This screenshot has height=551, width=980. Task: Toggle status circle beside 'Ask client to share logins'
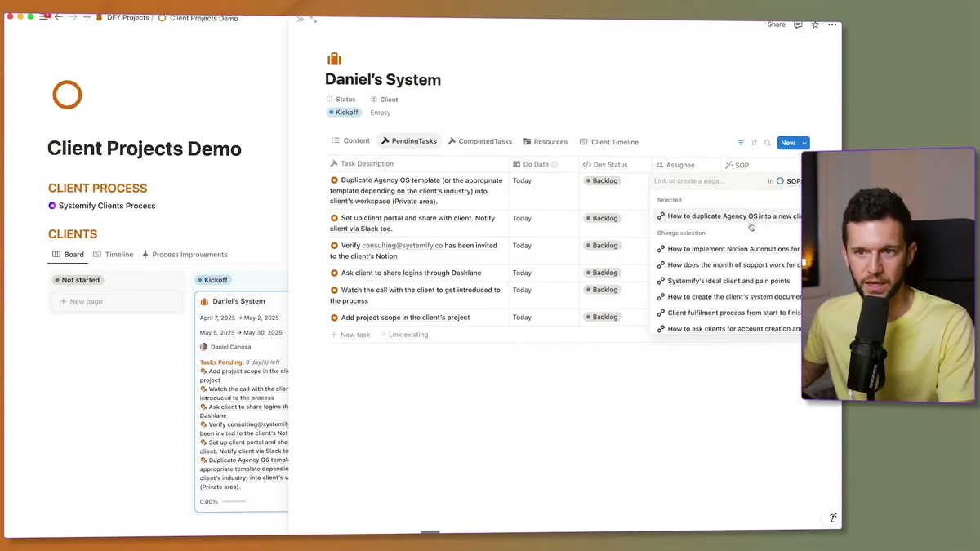click(333, 272)
